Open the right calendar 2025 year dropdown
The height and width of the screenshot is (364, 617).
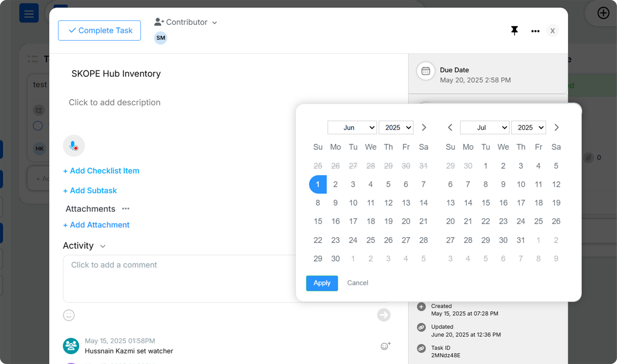coord(528,128)
